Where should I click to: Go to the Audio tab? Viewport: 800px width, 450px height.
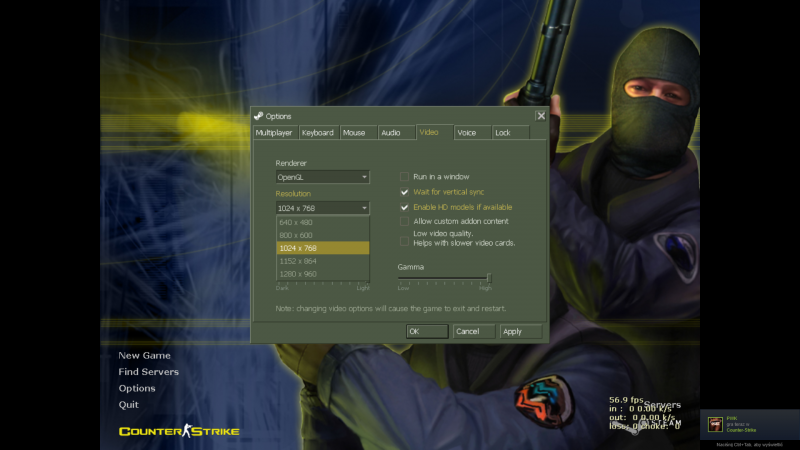click(x=391, y=132)
